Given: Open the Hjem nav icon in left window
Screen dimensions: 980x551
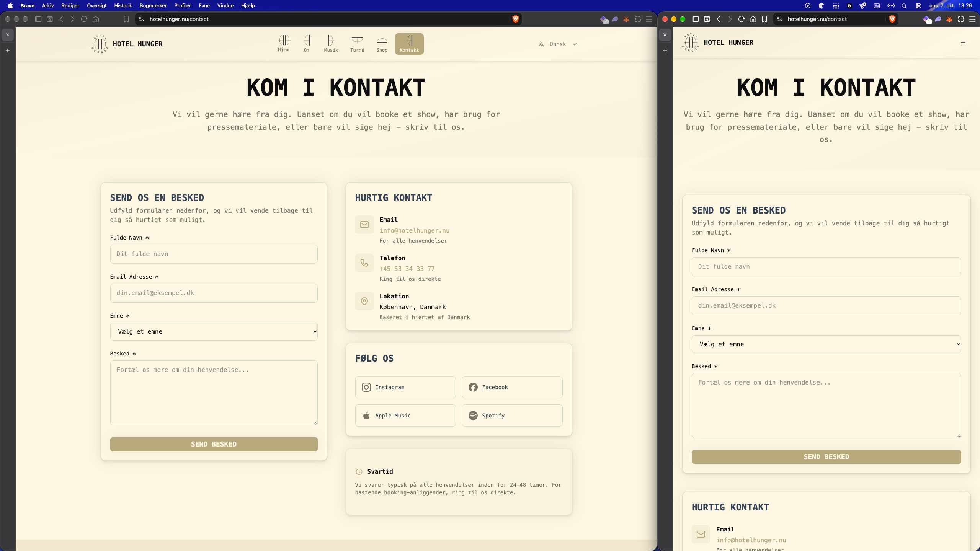Looking at the screenshot, I should [284, 44].
